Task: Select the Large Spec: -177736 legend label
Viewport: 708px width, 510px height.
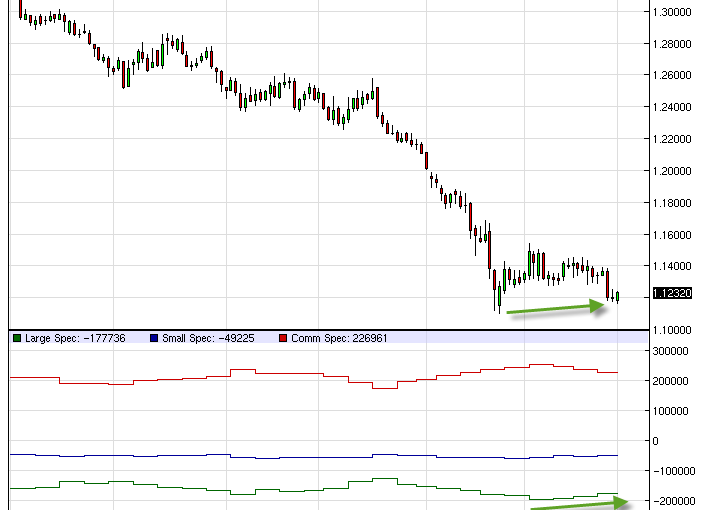Action: point(75,338)
